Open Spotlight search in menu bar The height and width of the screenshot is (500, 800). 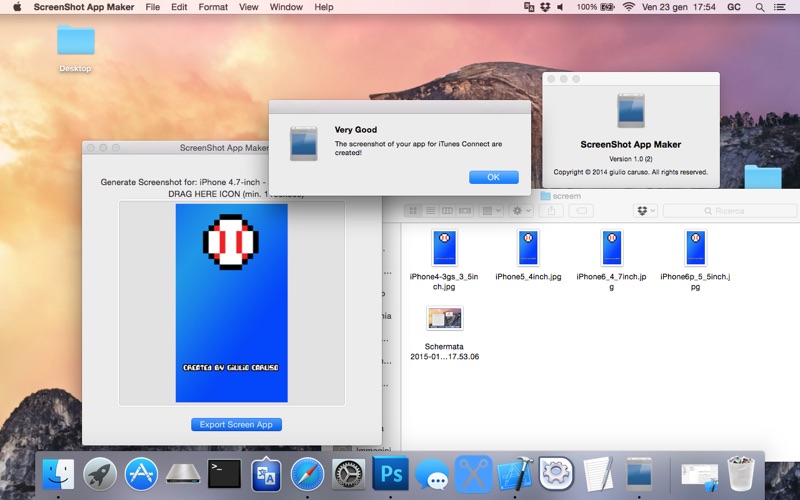tap(760, 7)
